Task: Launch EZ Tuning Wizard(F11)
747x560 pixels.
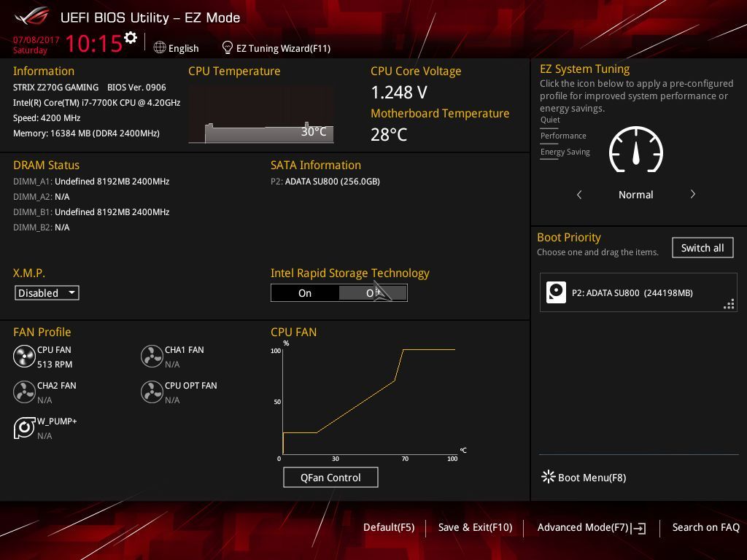Action: [283, 48]
